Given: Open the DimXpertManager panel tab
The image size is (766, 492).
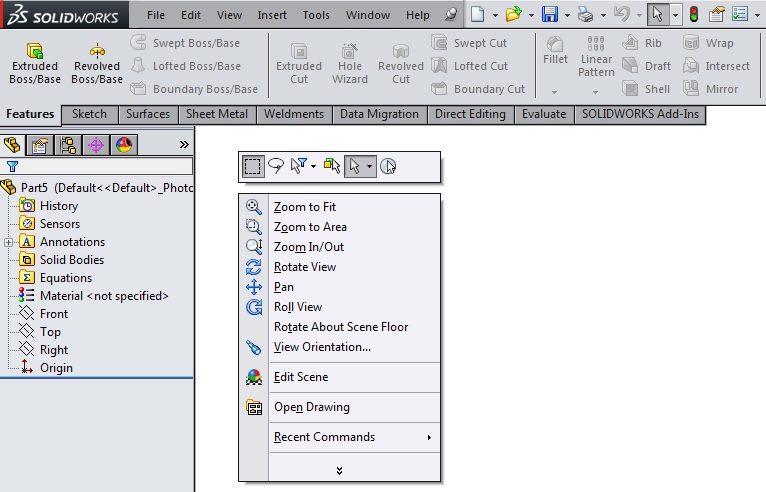Looking at the screenshot, I should point(96,145).
